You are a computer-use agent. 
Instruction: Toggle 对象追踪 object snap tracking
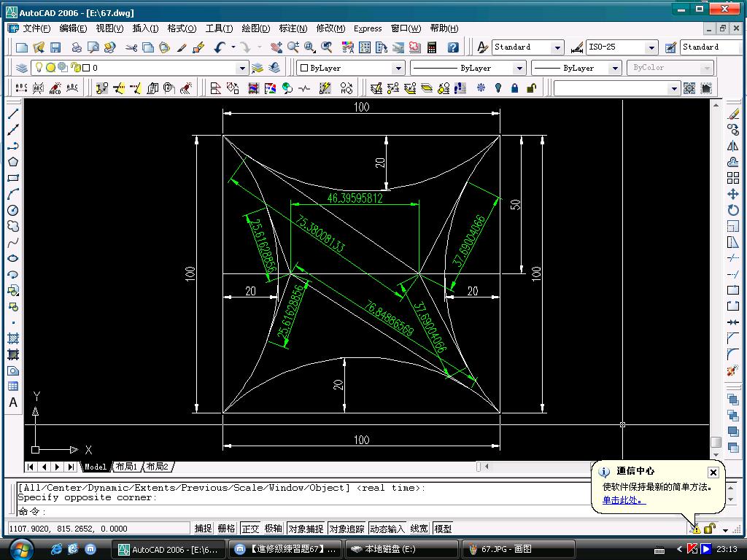pyautogui.click(x=347, y=529)
